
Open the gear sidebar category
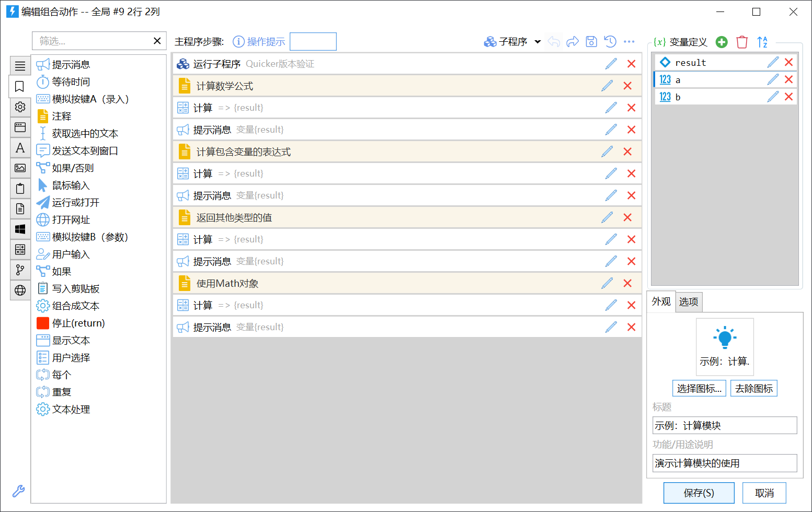click(x=20, y=107)
